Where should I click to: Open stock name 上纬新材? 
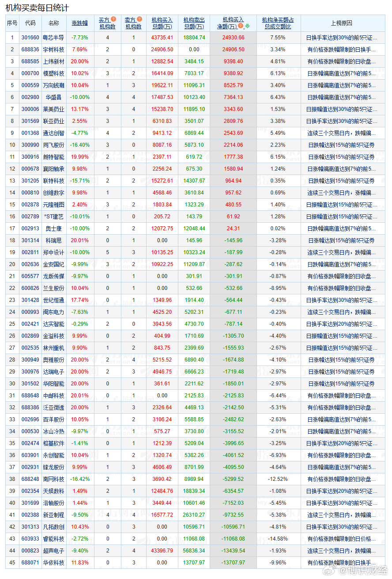point(53,61)
